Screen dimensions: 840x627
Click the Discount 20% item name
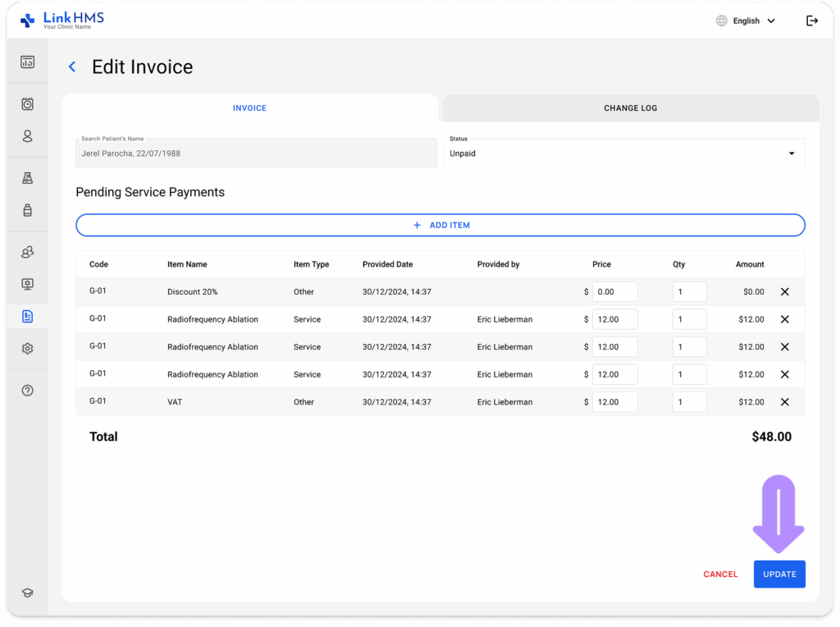tap(192, 292)
